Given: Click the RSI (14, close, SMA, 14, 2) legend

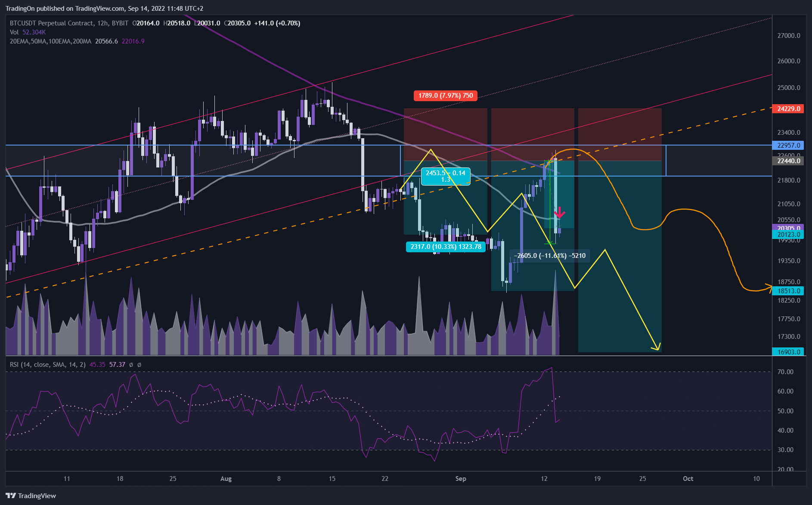Looking at the screenshot, I should point(48,365).
